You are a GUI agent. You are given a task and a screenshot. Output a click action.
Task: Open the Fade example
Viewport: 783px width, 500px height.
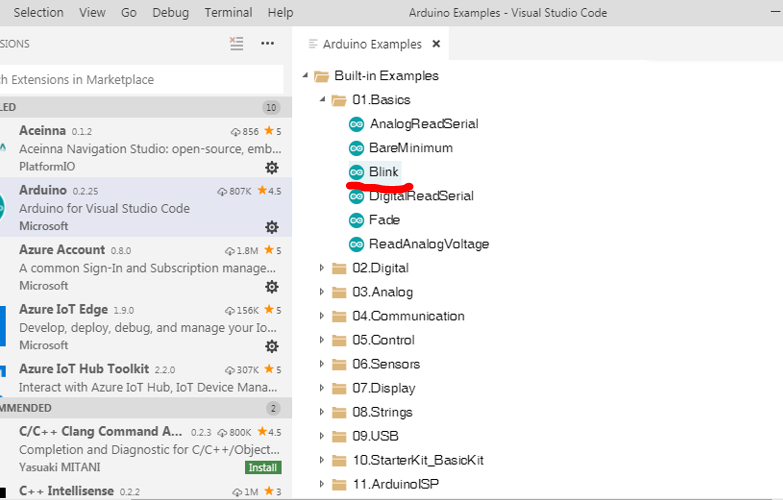pyautogui.click(x=385, y=220)
